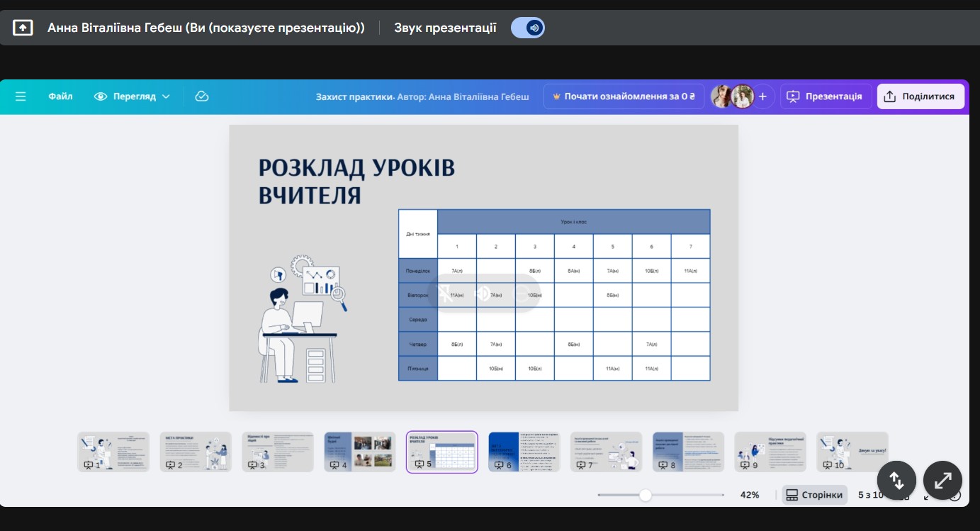Open the right collaborator avatar

pos(742,96)
